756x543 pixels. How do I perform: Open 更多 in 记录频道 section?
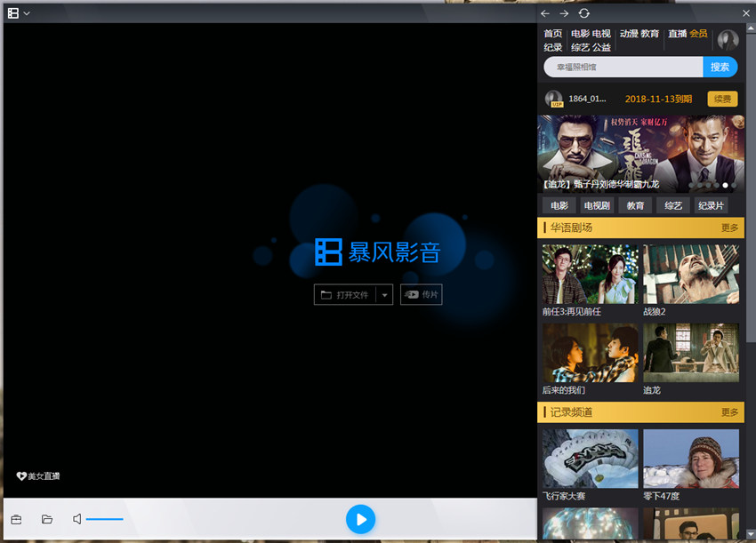(x=729, y=412)
